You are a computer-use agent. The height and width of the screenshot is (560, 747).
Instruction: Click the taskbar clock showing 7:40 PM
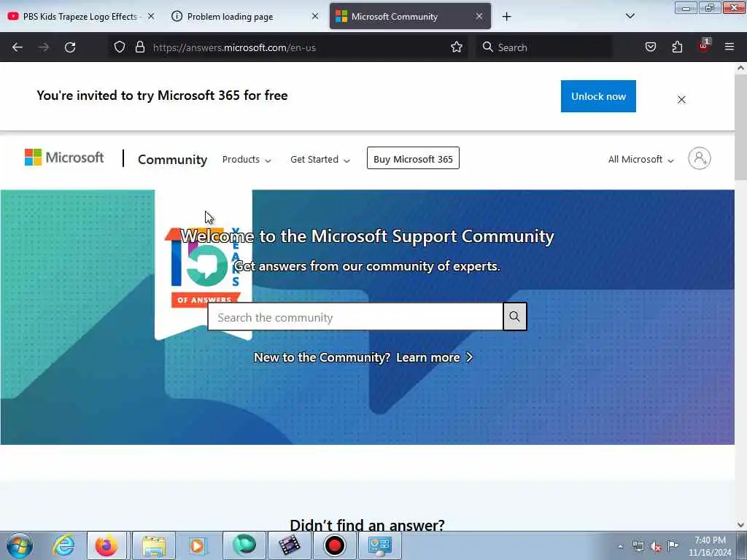(x=709, y=546)
